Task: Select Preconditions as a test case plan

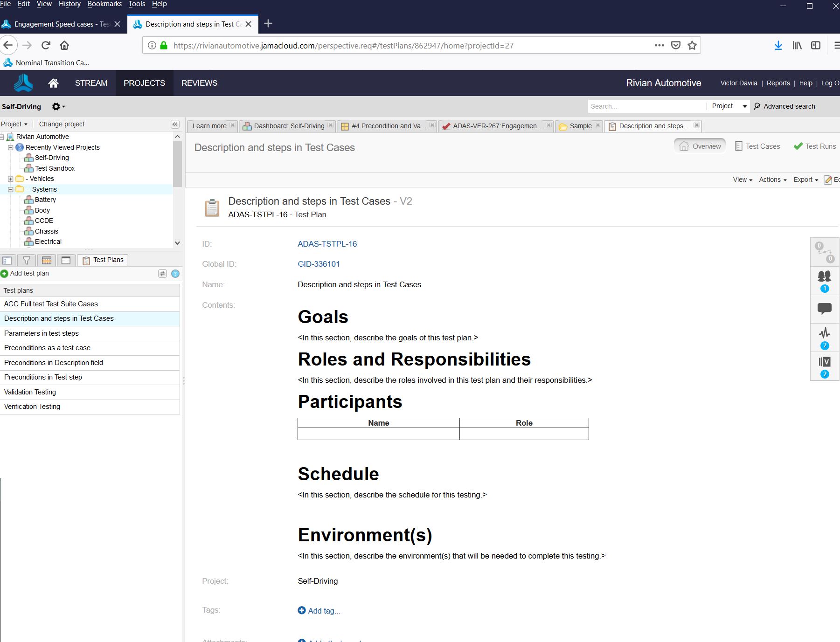Action: [90, 348]
